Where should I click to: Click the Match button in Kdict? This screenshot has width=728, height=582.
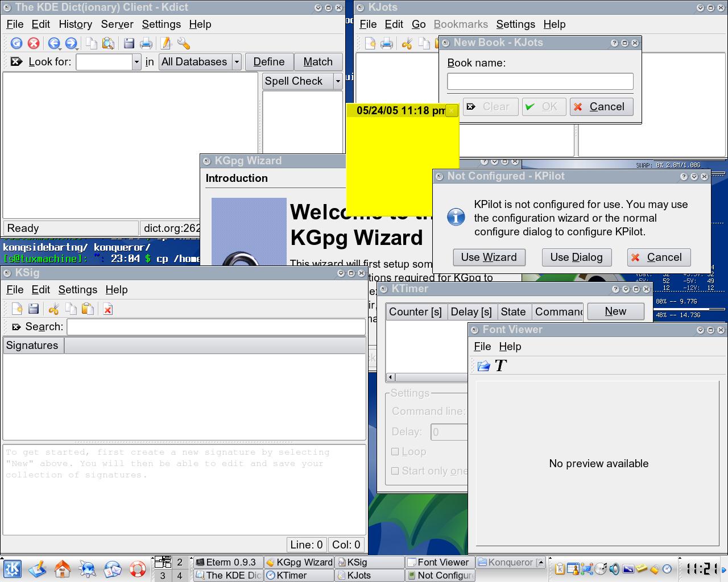(318, 62)
